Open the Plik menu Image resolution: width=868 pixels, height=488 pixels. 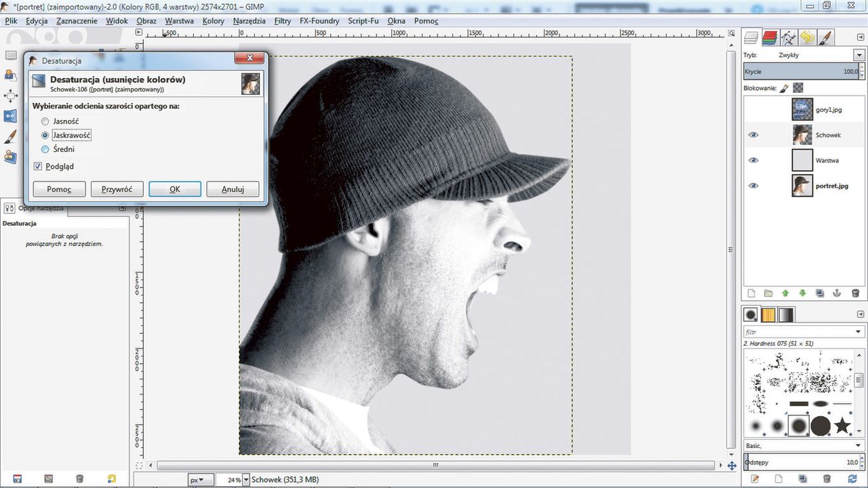click(12, 21)
